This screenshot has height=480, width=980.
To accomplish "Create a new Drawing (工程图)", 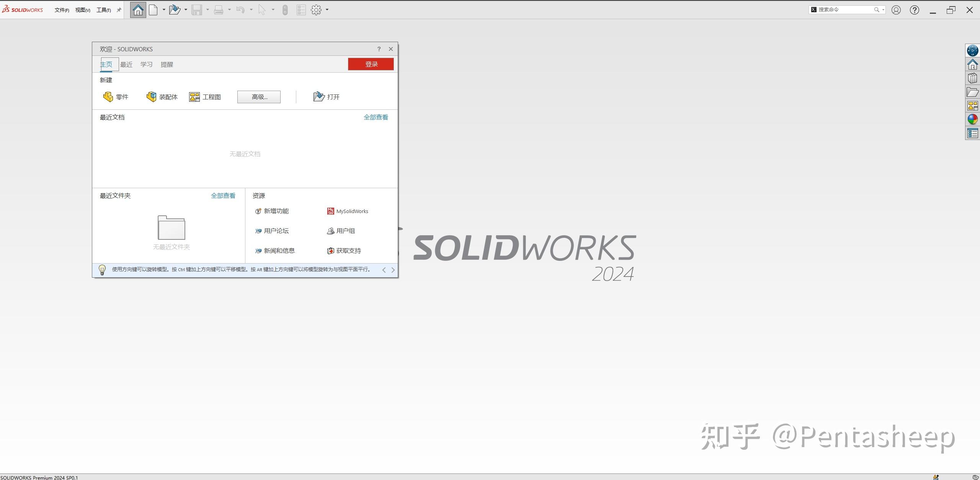I will [205, 97].
